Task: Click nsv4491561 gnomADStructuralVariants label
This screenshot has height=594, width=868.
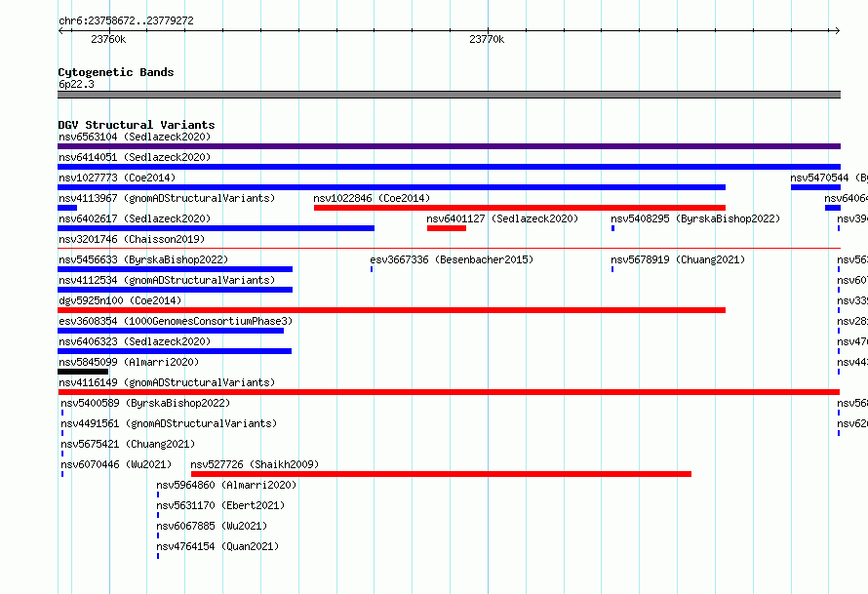Action: pos(169,423)
